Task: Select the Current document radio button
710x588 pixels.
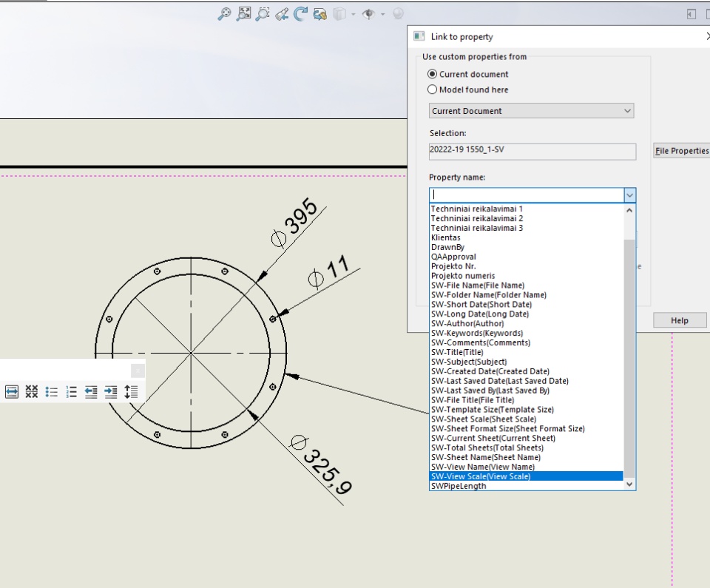Action: coord(433,74)
